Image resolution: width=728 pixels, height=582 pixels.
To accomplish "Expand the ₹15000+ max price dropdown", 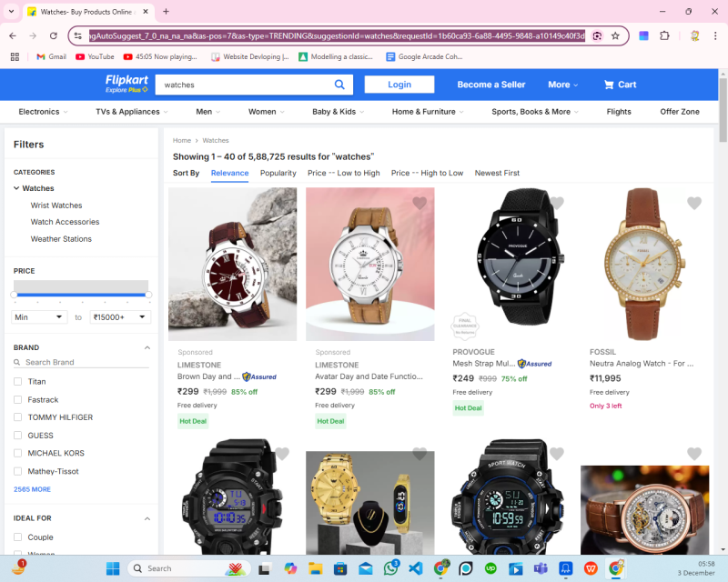I will (120, 317).
